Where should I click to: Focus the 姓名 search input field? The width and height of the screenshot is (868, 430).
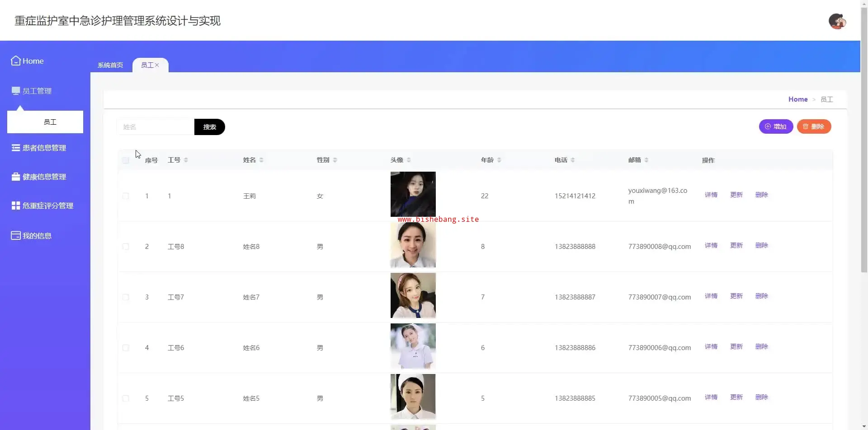156,127
